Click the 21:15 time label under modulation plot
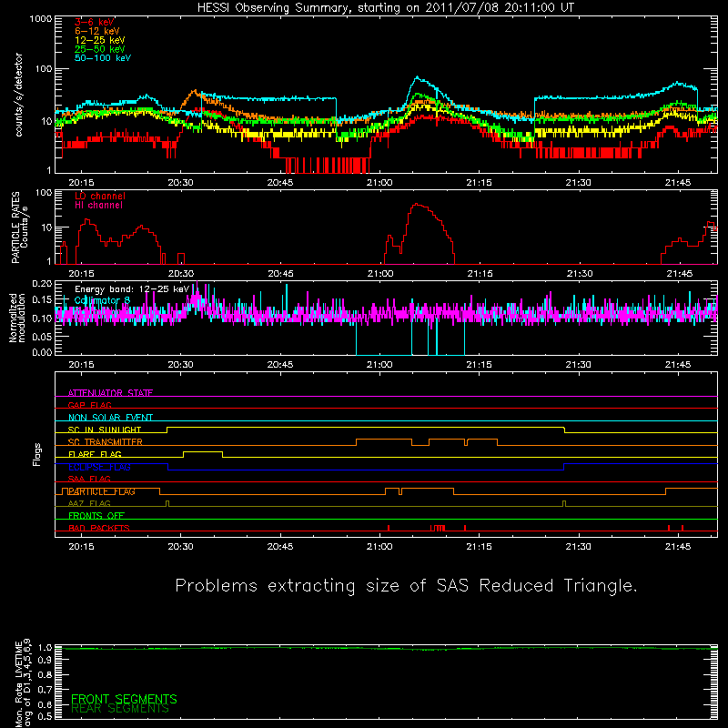728x728 pixels. coord(479,365)
